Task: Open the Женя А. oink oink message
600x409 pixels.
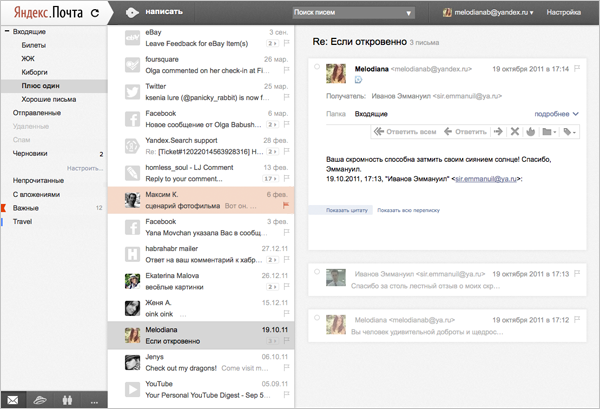Action: pos(201,308)
